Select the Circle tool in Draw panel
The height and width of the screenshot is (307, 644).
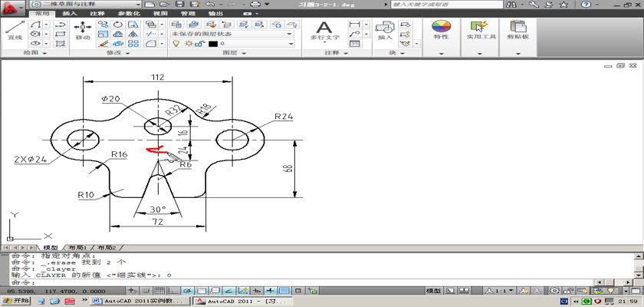pyautogui.click(x=36, y=34)
